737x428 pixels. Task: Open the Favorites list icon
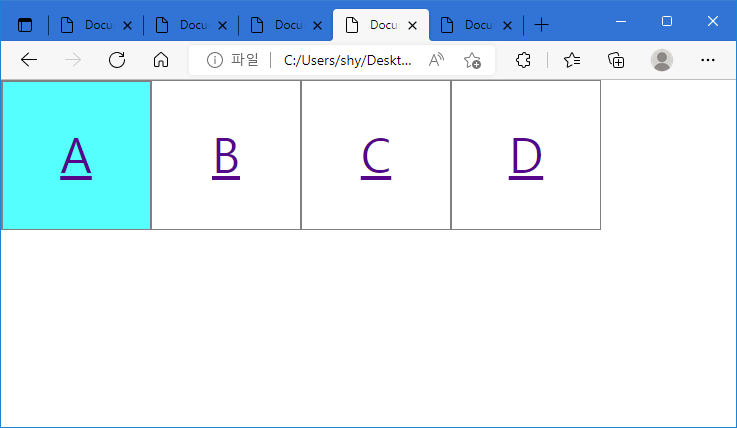572,60
